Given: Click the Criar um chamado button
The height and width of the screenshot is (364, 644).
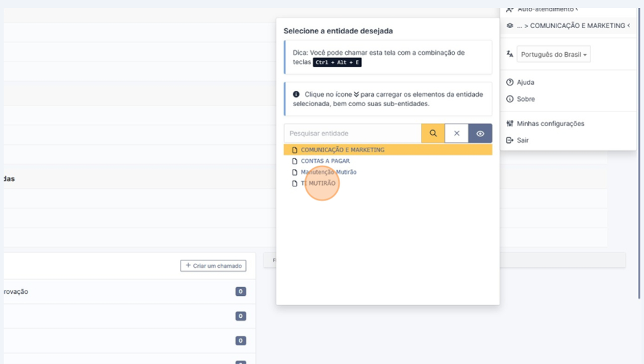Looking at the screenshot, I should [213, 266].
